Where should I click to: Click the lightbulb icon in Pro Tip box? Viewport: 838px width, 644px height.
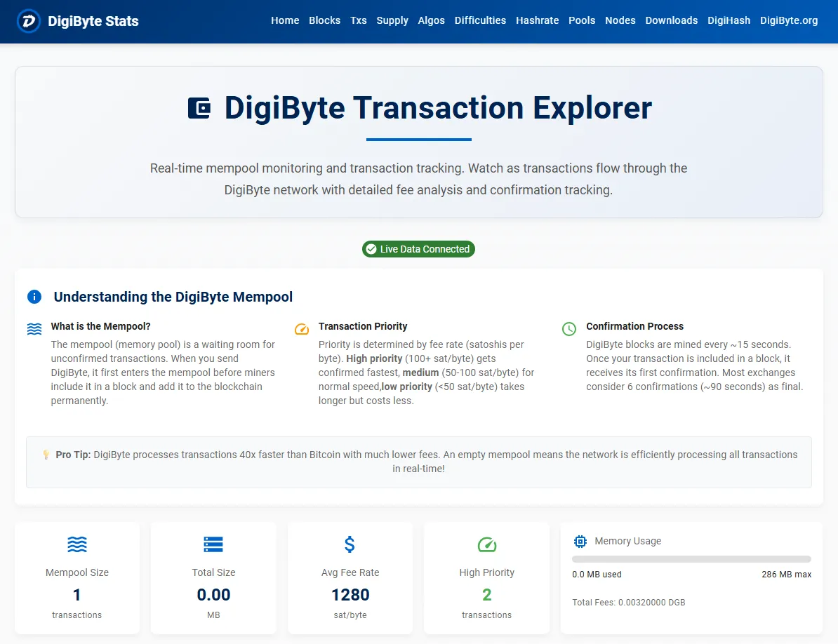[46, 455]
